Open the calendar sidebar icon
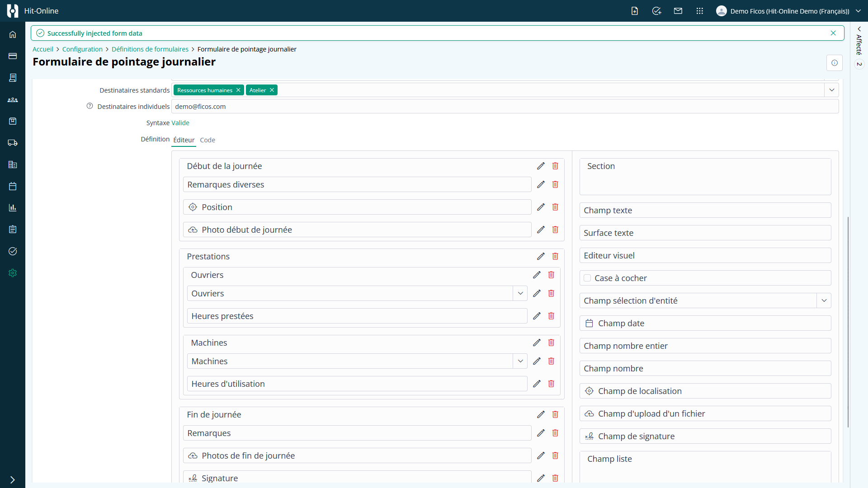The height and width of the screenshot is (488, 868). [x=13, y=186]
